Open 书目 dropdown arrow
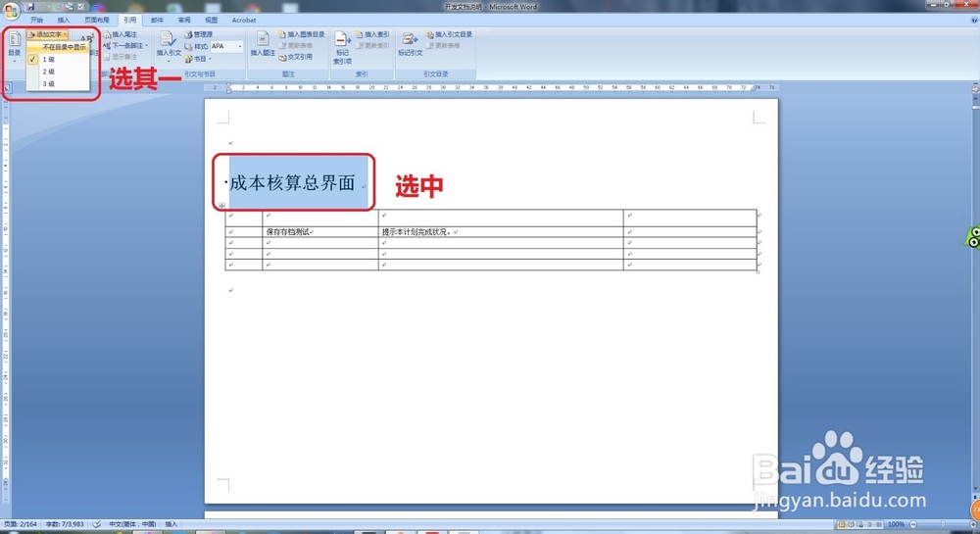The image size is (980, 534). click(x=210, y=59)
